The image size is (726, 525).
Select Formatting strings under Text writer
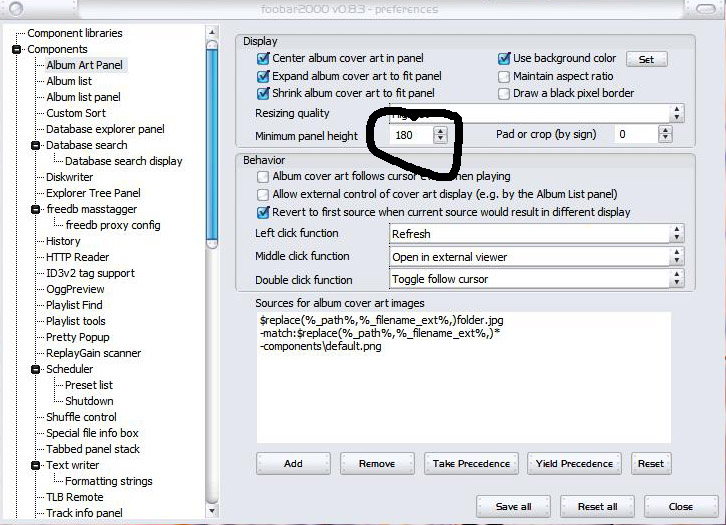click(108, 481)
